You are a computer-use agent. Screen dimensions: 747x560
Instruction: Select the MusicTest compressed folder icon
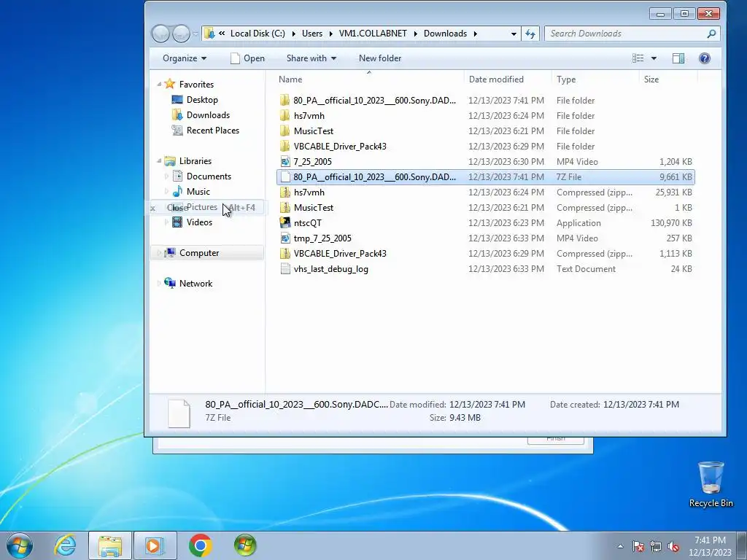[285, 208]
